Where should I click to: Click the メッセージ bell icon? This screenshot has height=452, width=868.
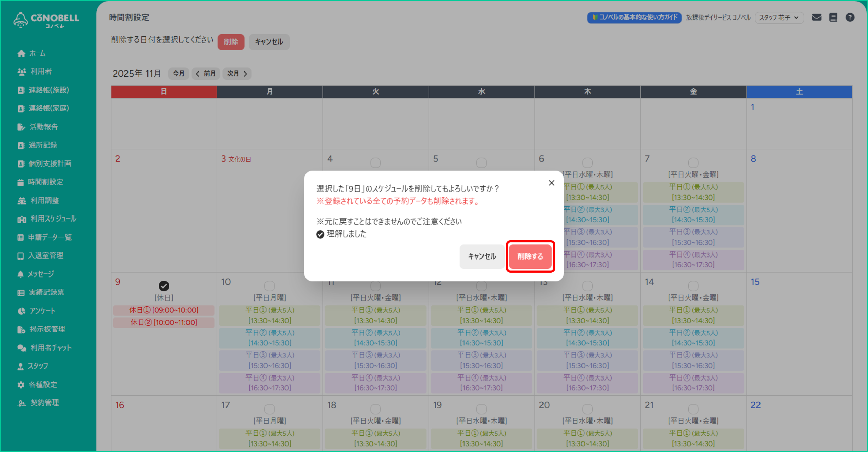(x=21, y=274)
